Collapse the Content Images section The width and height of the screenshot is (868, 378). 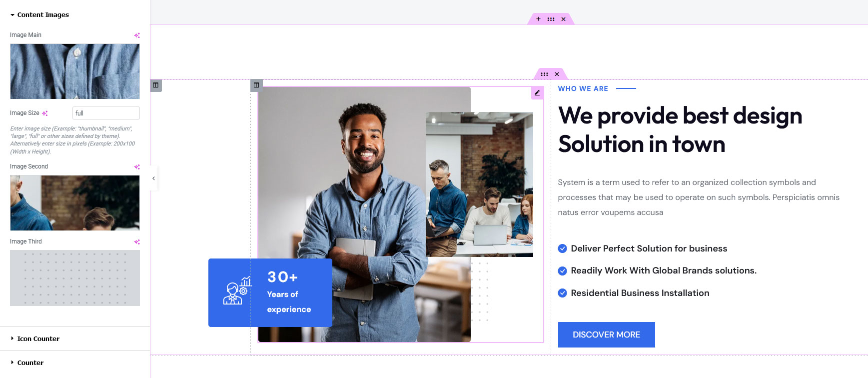[x=39, y=15]
